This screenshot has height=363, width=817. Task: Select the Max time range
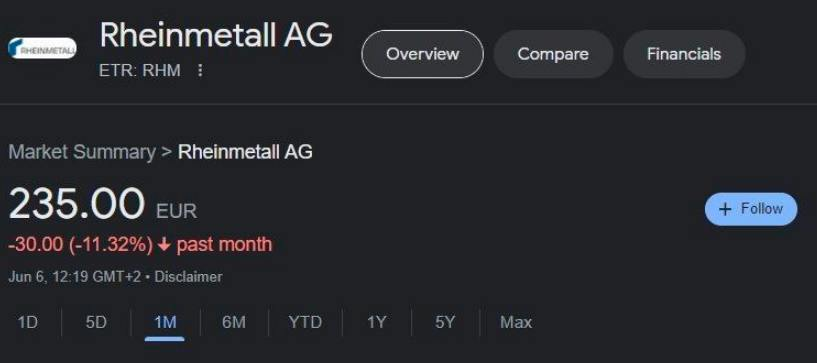click(516, 322)
